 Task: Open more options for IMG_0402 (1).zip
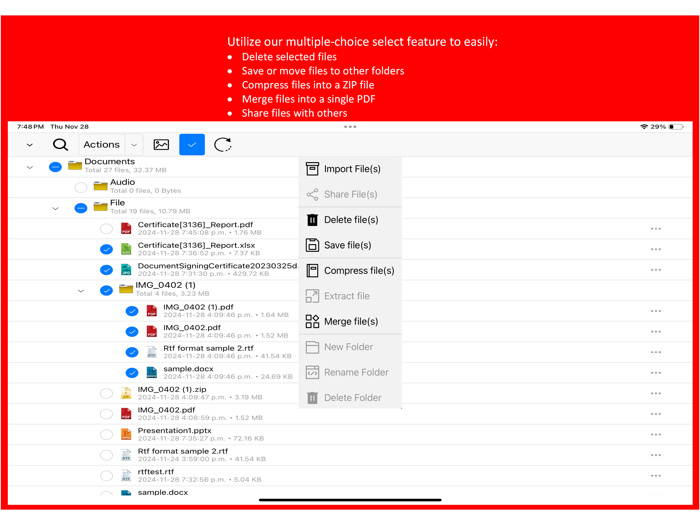(x=656, y=393)
